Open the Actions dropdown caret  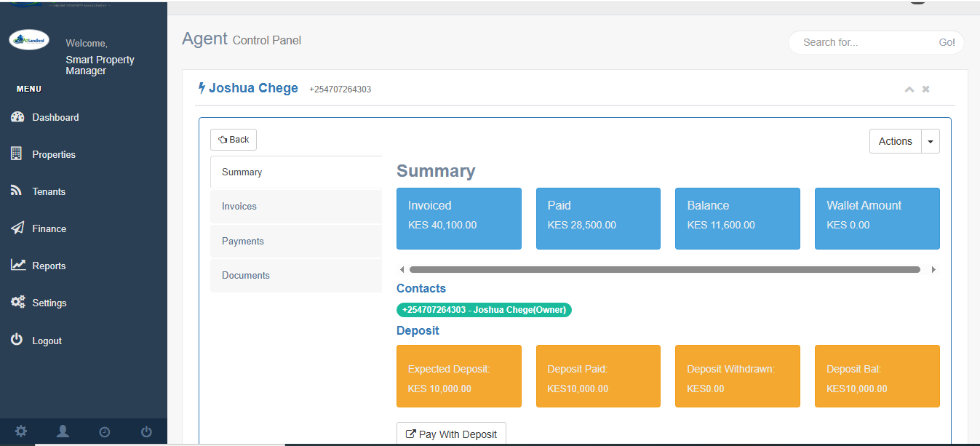tap(931, 141)
